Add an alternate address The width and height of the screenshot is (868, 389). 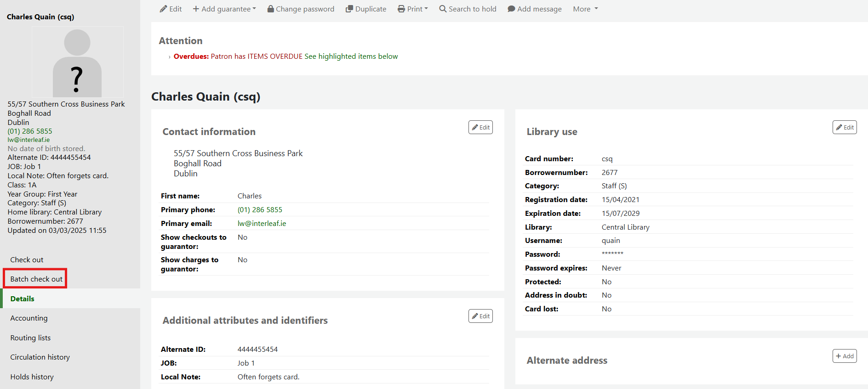point(845,356)
